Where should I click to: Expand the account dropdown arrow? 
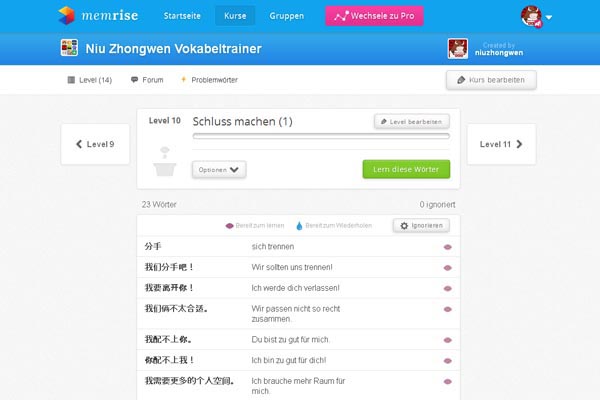[x=549, y=17]
